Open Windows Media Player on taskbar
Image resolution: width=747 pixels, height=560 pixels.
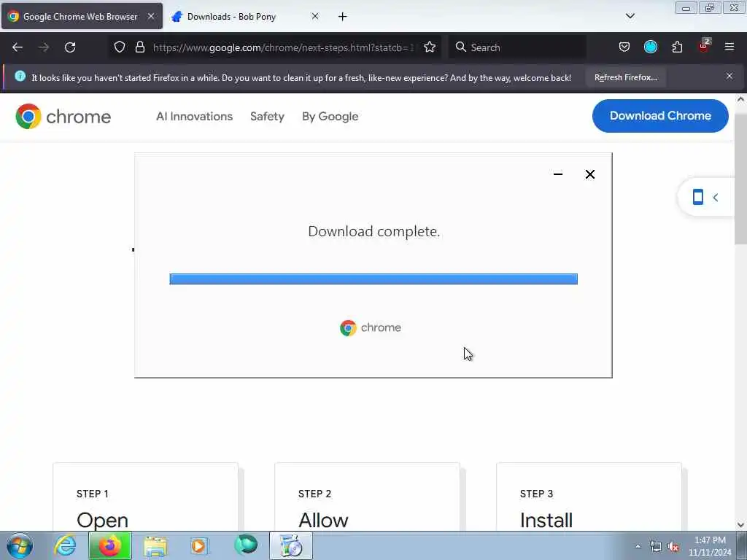pos(199,545)
